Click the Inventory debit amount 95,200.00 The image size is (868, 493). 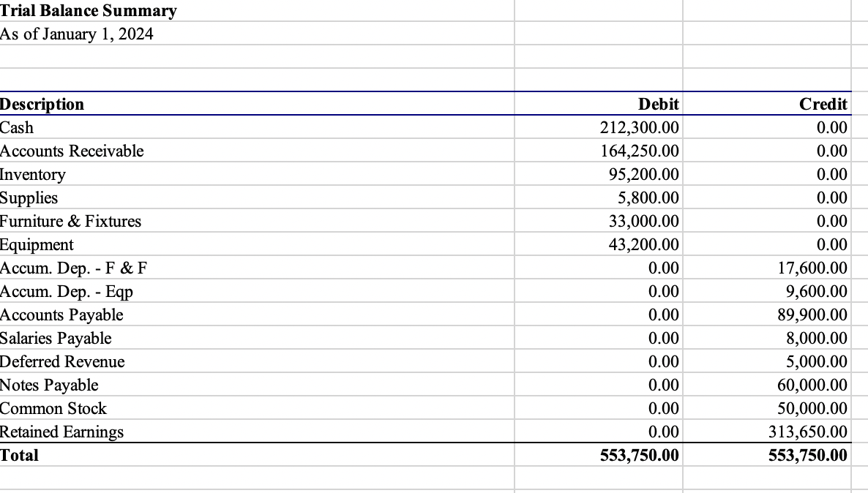[648, 174]
